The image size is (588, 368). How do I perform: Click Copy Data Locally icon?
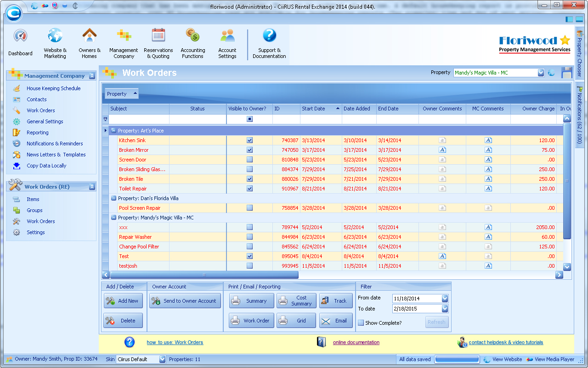[x=17, y=166]
